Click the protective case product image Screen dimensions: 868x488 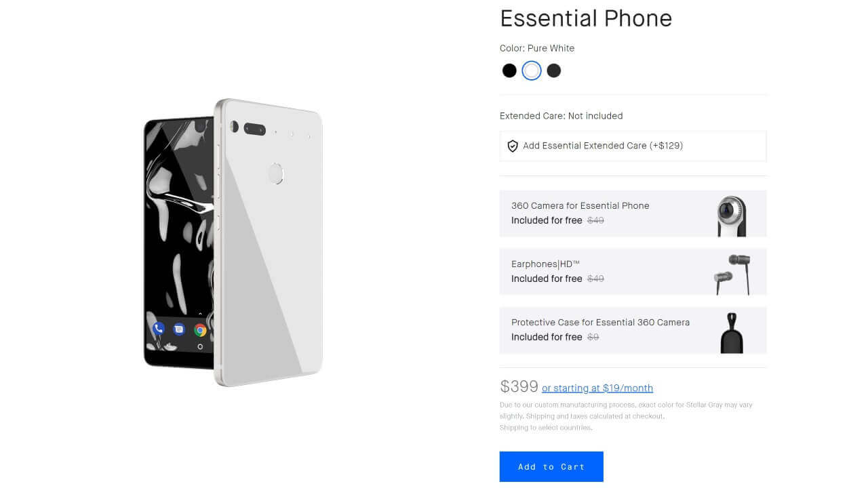[732, 332]
